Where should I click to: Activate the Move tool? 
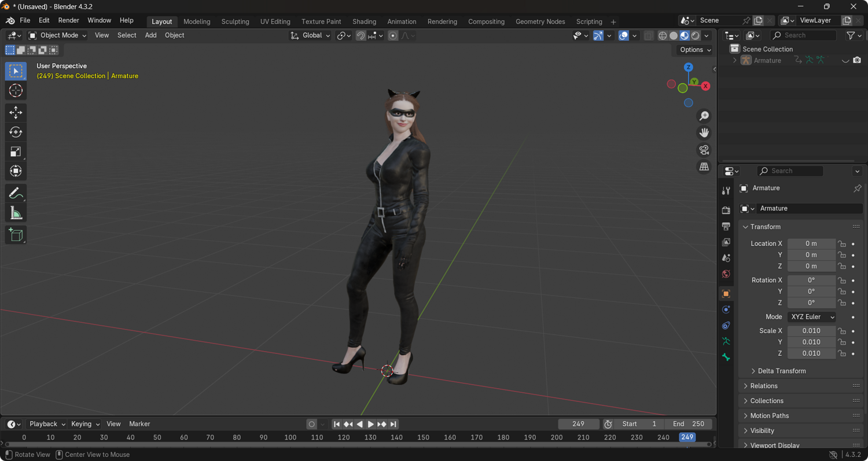point(16,112)
